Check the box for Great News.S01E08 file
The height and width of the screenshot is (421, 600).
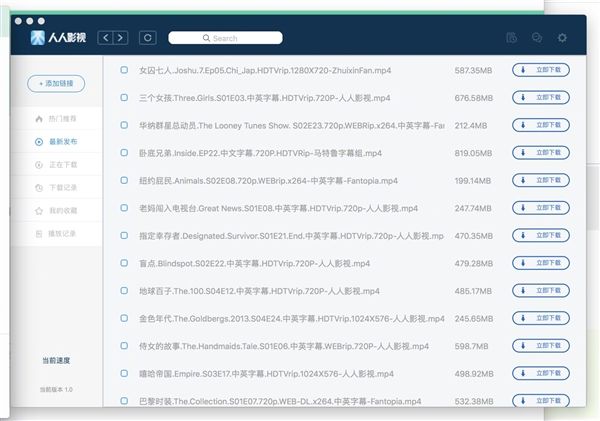point(124,207)
